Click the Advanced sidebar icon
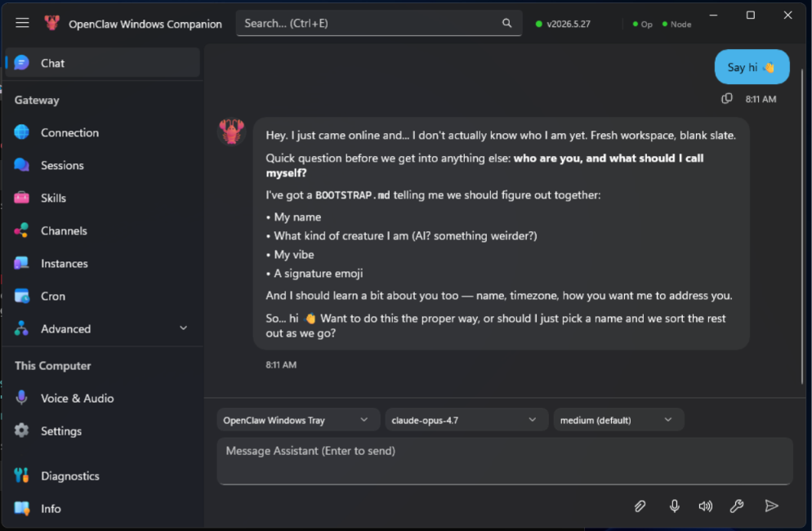 click(21, 328)
